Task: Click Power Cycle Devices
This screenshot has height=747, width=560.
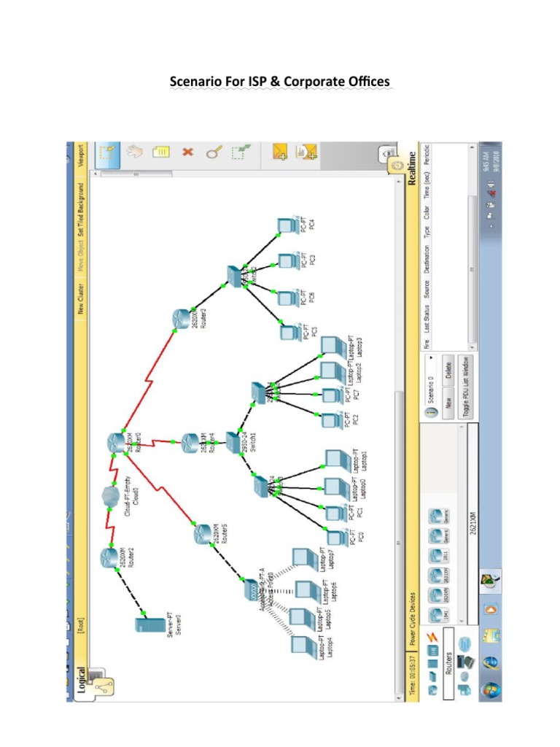Action: click(413, 619)
